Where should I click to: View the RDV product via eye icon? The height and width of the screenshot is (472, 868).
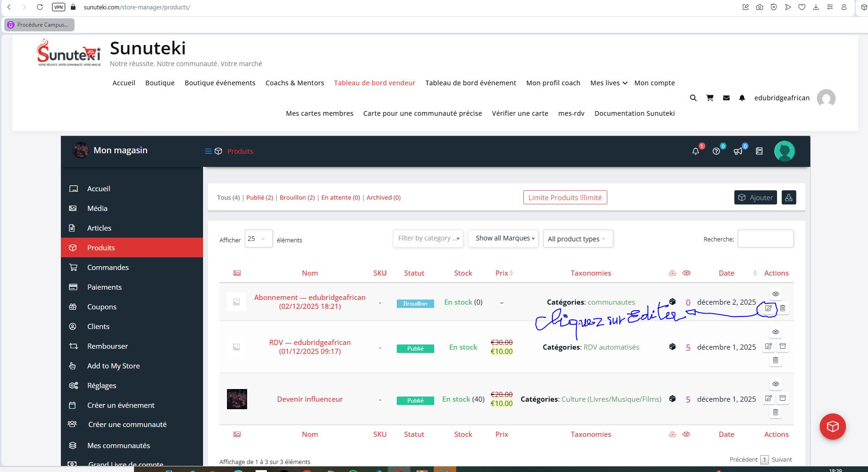(x=775, y=332)
